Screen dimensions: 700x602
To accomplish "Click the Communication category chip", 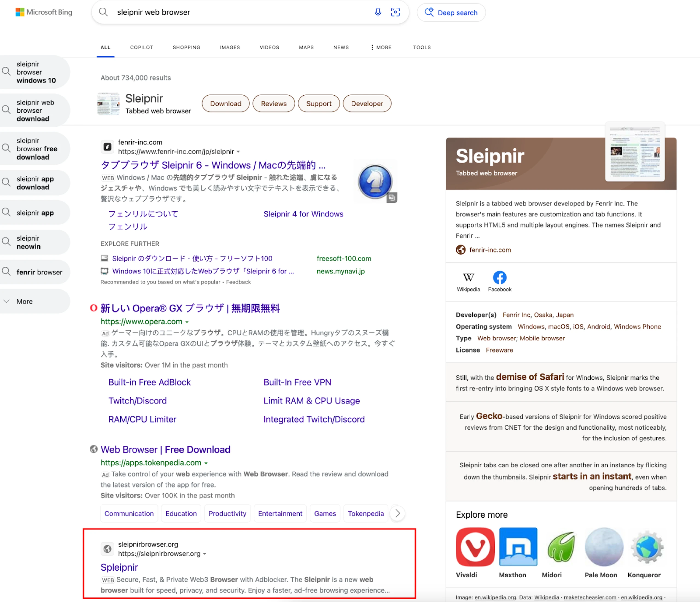I will 129,513.
